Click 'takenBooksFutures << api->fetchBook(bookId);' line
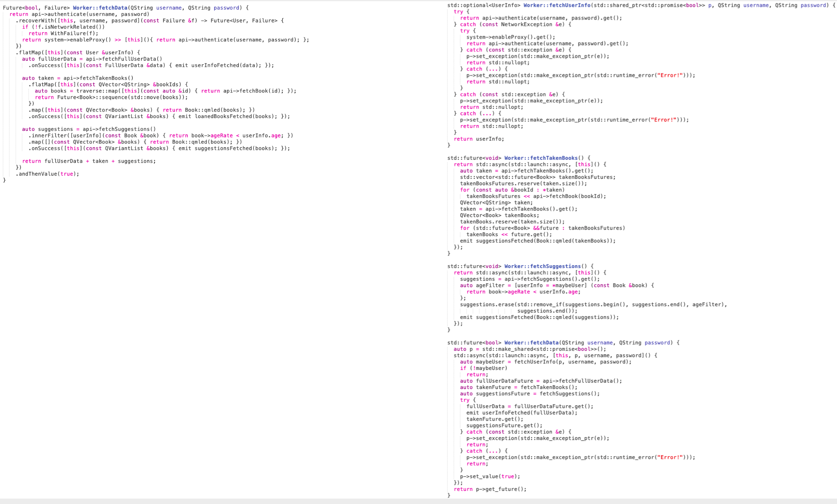The image size is (837, 504). (537, 196)
